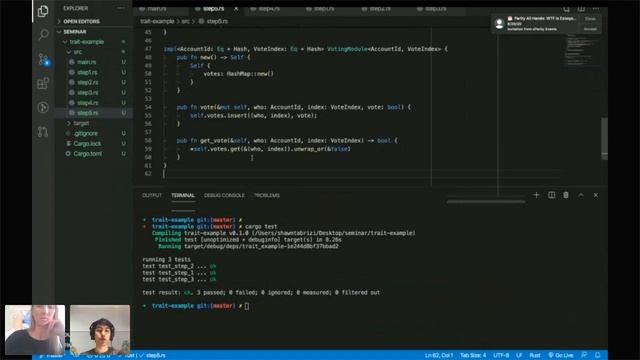Click step5.rs in the breadcrumb path
The image size is (640, 360).
[x=217, y=21]
